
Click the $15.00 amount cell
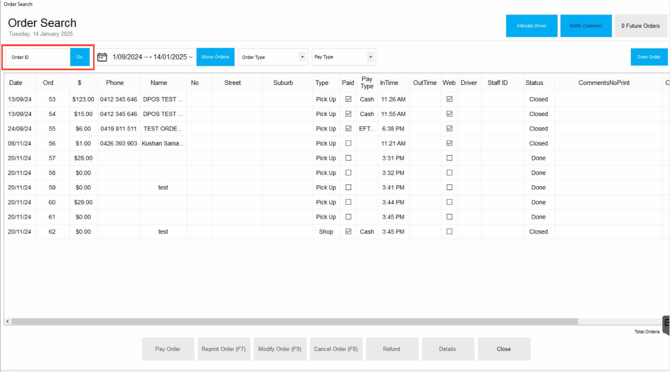tap(83, 114)
